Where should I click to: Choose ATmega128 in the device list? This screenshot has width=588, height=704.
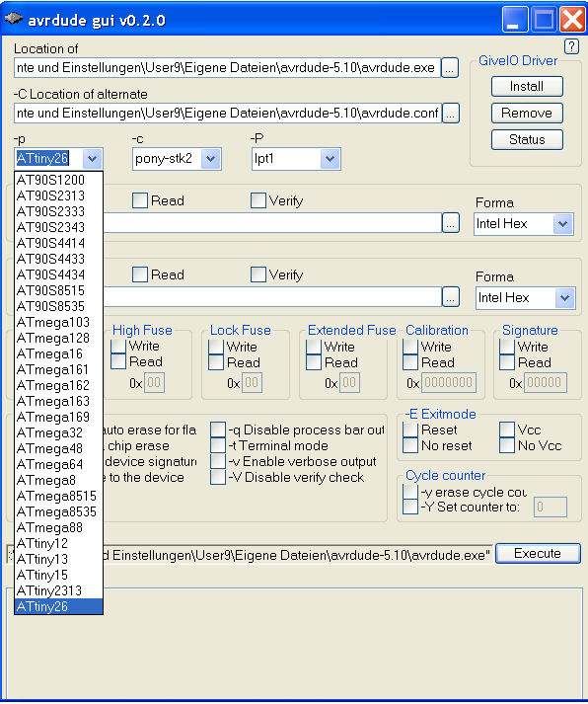pos(59,338)
